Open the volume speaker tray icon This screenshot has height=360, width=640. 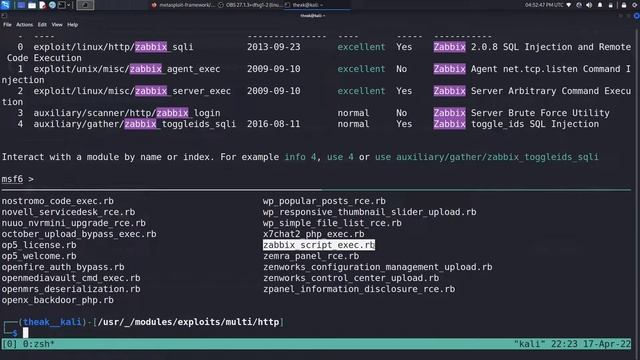click(x=589, y=5)
